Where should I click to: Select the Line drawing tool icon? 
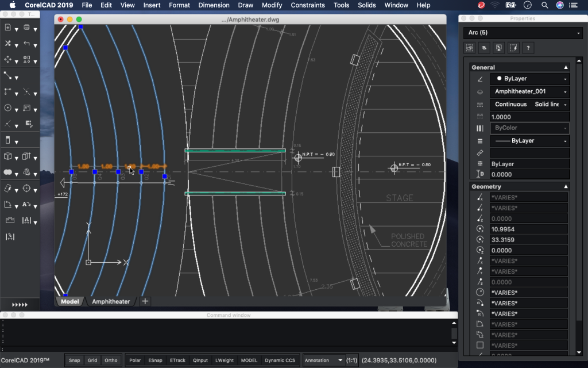pyautogui.click(x=7, y=75)
